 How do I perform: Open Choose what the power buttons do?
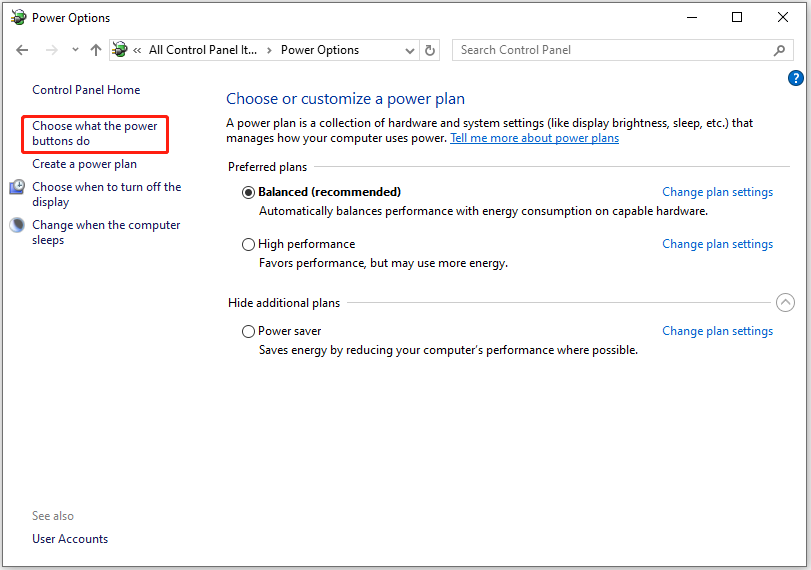[x=95, y=134]
